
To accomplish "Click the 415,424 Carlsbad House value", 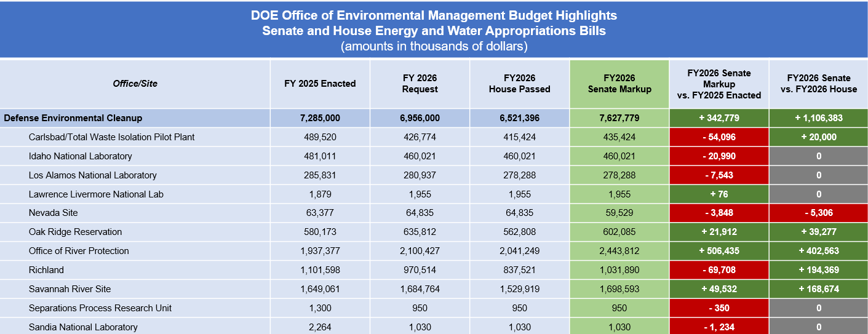I will point(520,137).
